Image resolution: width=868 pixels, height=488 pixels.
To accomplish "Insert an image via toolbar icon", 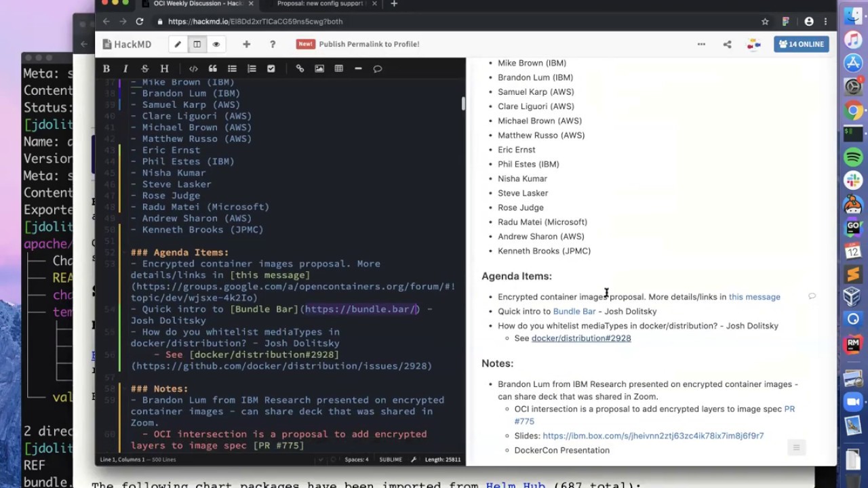I will (319, 68).
